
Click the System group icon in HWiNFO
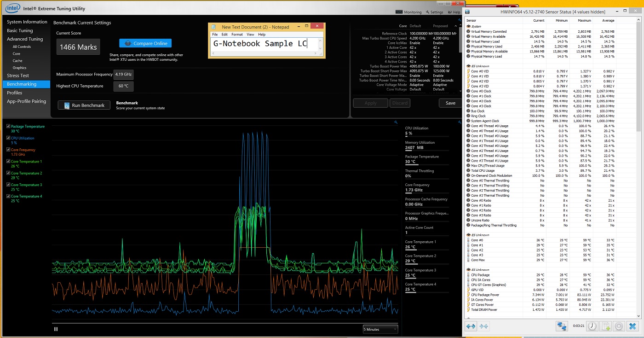coord(468,27)
